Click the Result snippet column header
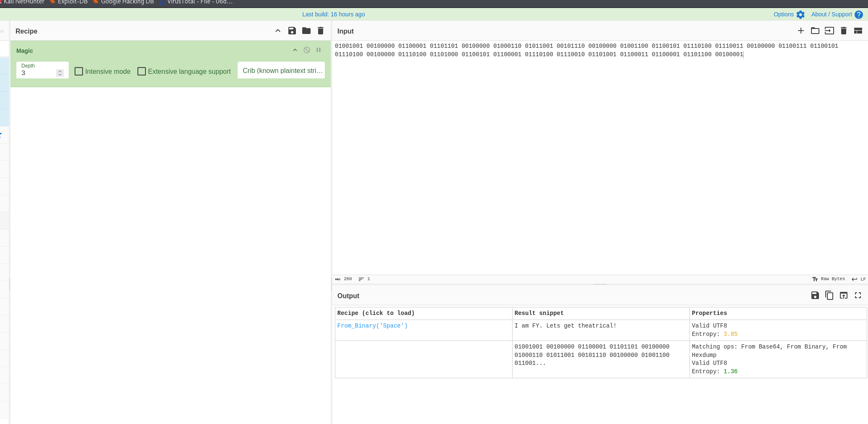This screenshot has height=424, width=868. pos(539,313)
